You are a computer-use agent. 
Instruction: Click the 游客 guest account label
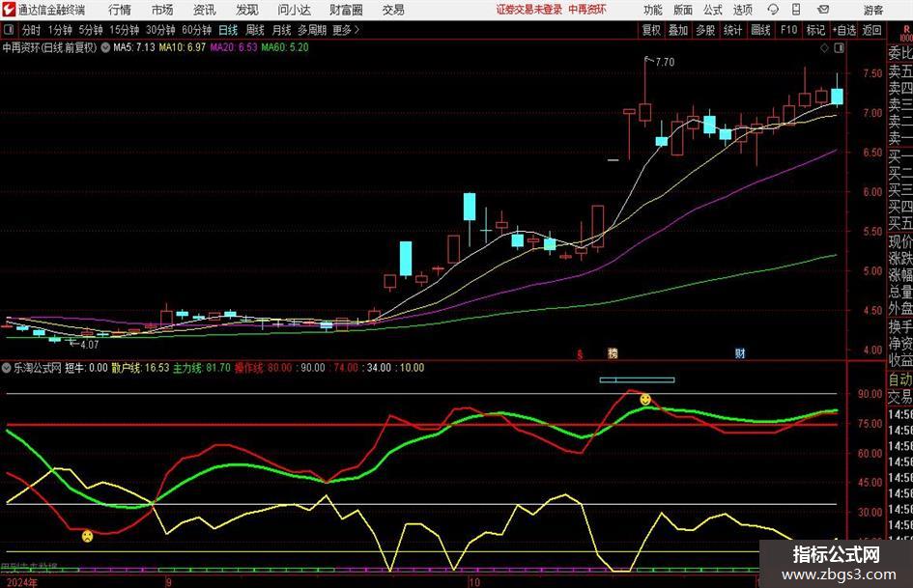tap(873, 10)
